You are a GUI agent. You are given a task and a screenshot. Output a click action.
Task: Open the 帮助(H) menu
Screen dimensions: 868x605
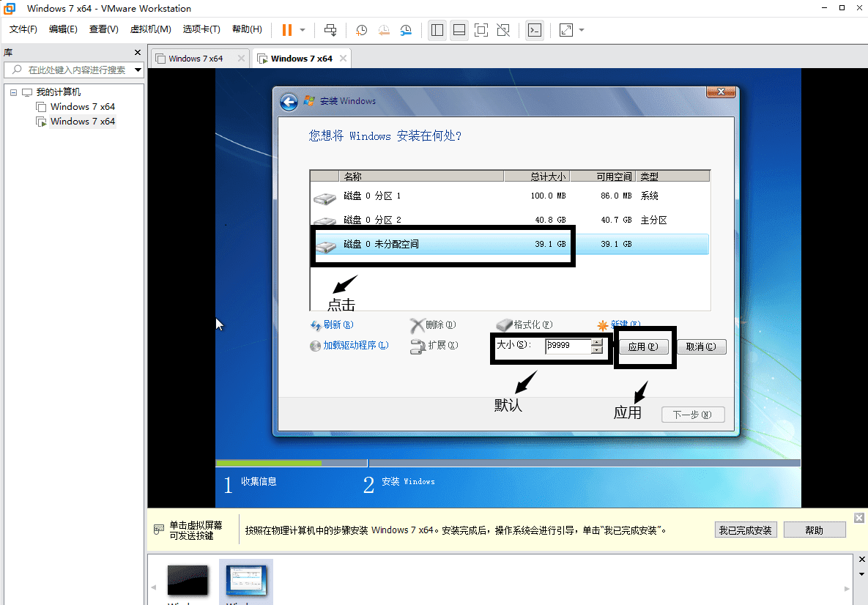point(247,29)
